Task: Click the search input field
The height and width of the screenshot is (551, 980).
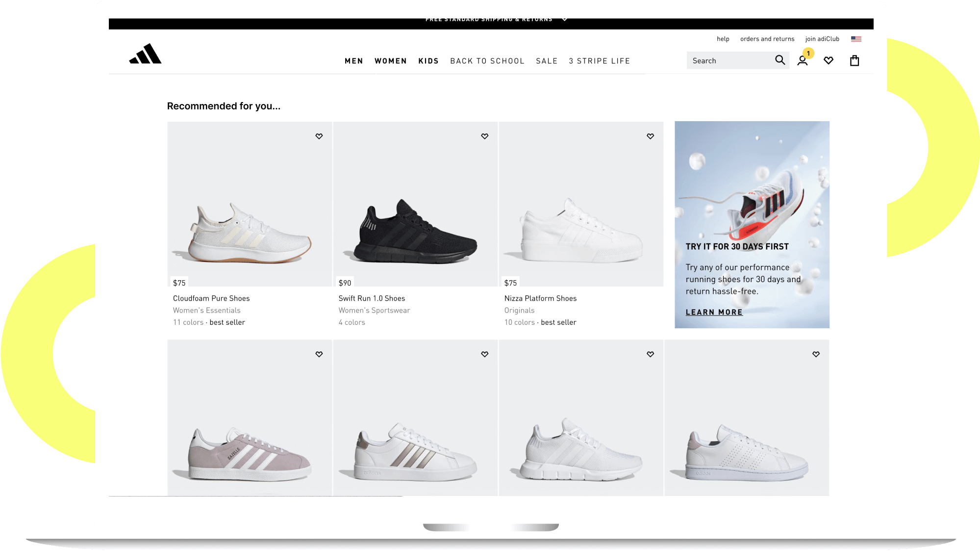Action: [x=730, y=60]
